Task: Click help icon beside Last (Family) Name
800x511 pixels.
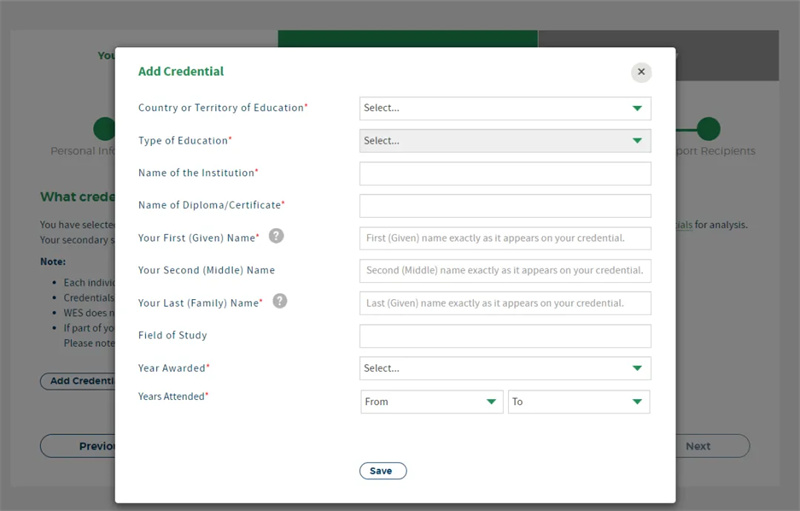Action: (x=280, y=301)
